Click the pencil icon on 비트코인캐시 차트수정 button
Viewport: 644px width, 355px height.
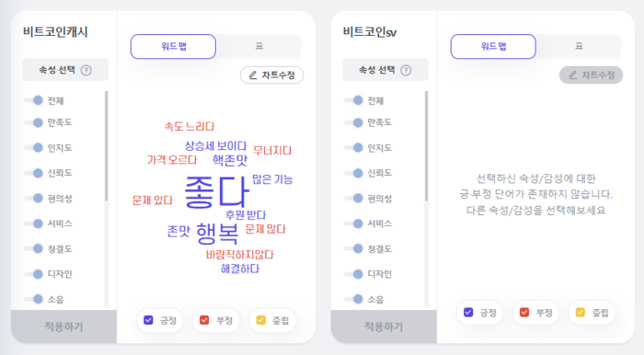pyautogui.click(x=253, y=75)
